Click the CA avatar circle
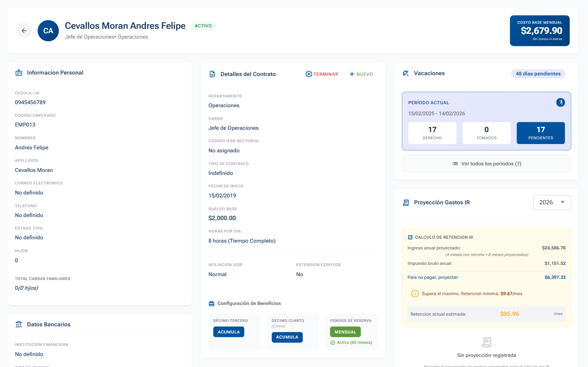588x367 pixels. (48, 31)
